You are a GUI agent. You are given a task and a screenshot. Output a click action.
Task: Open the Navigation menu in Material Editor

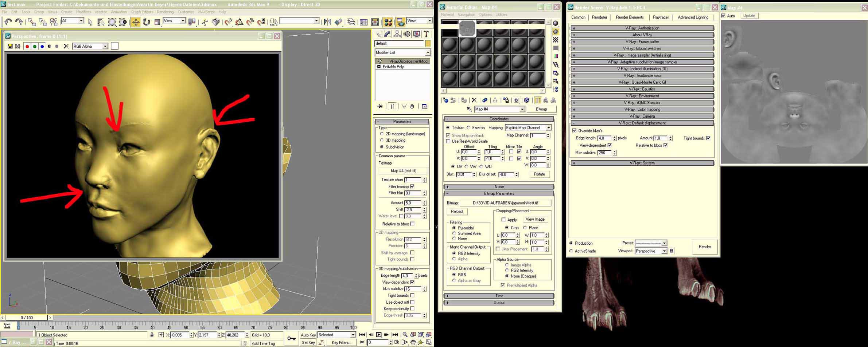point(466,15)
